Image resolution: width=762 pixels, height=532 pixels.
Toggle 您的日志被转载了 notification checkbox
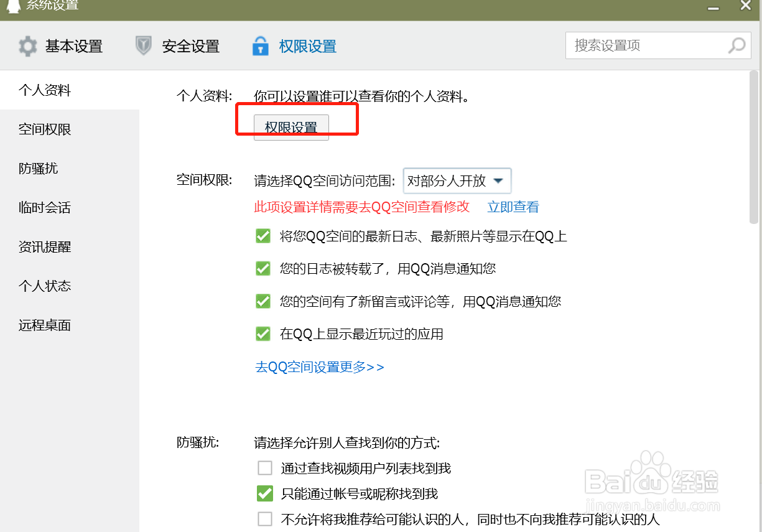[263, 269]
